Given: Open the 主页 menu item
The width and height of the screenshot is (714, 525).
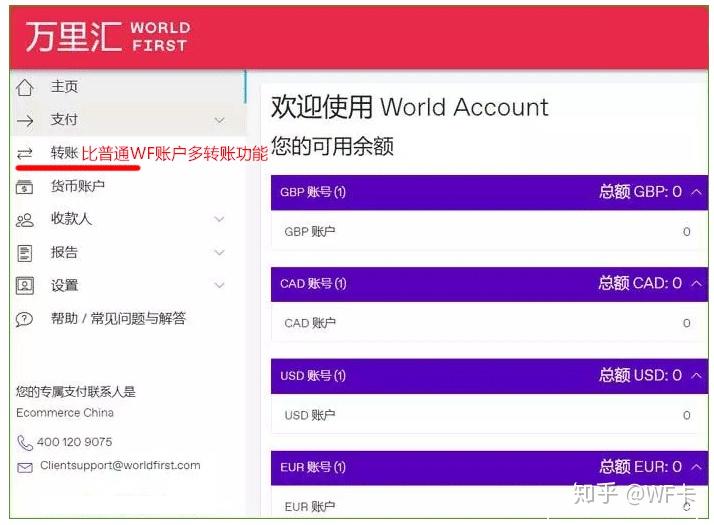Looking at the screenshot, I should point(129,87).
